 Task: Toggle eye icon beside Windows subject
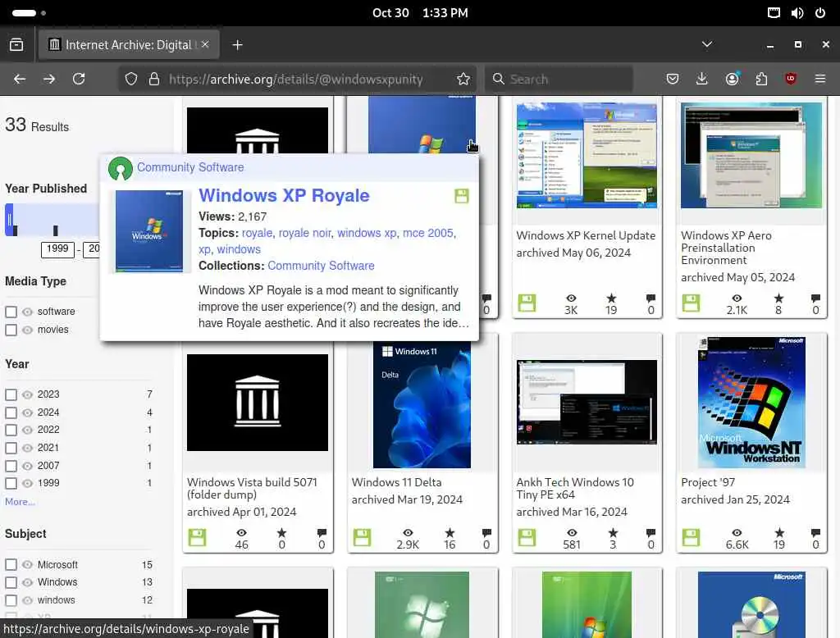[27, 582]
